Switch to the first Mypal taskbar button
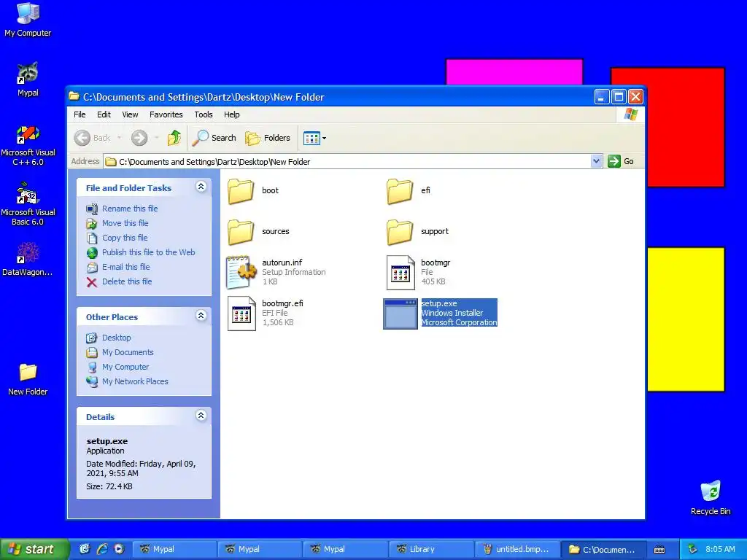 174,549
